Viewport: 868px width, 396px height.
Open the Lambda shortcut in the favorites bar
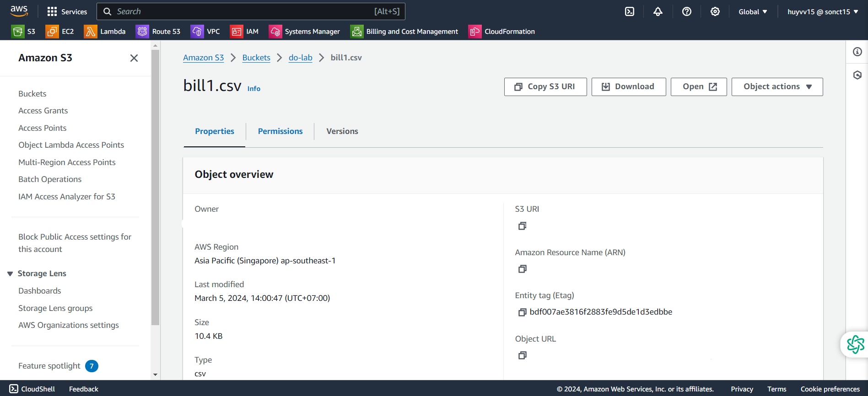105,32
